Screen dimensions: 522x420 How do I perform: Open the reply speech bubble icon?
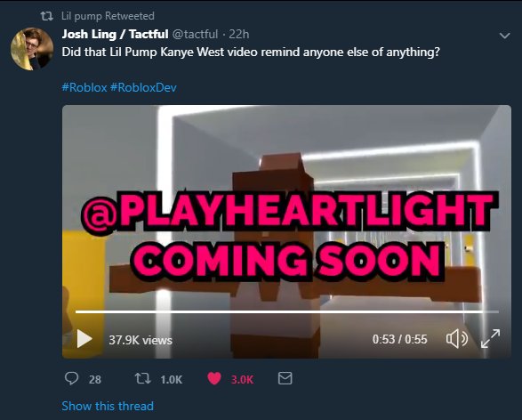tap(71, 378)
